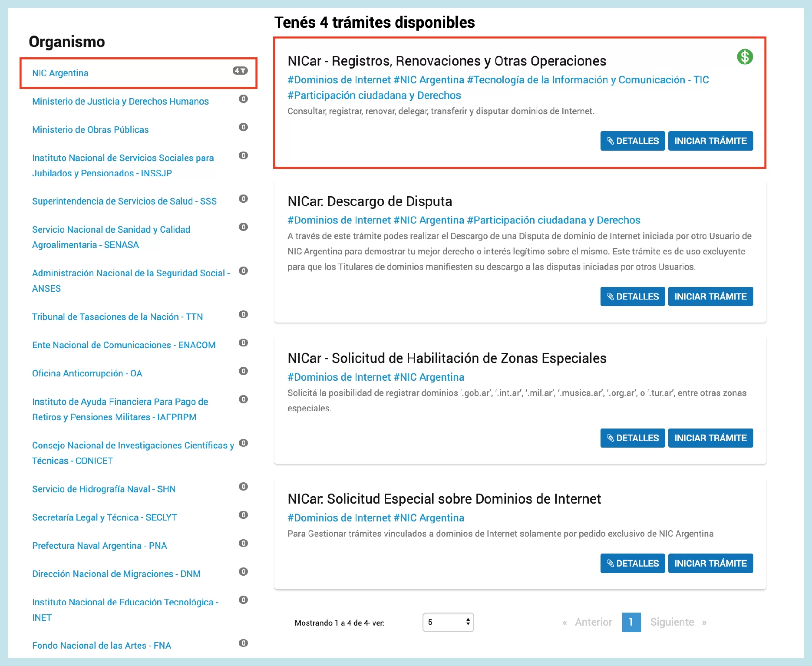Click the zero count badge beside Ministerio de Obras Públicas

(243, 127)
